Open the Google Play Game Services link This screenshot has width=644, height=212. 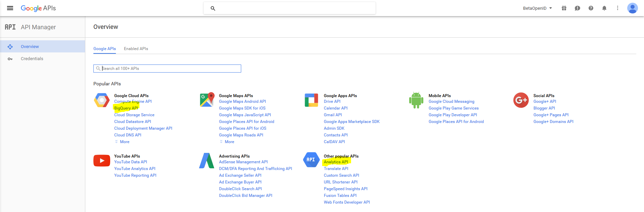point(454,108)
